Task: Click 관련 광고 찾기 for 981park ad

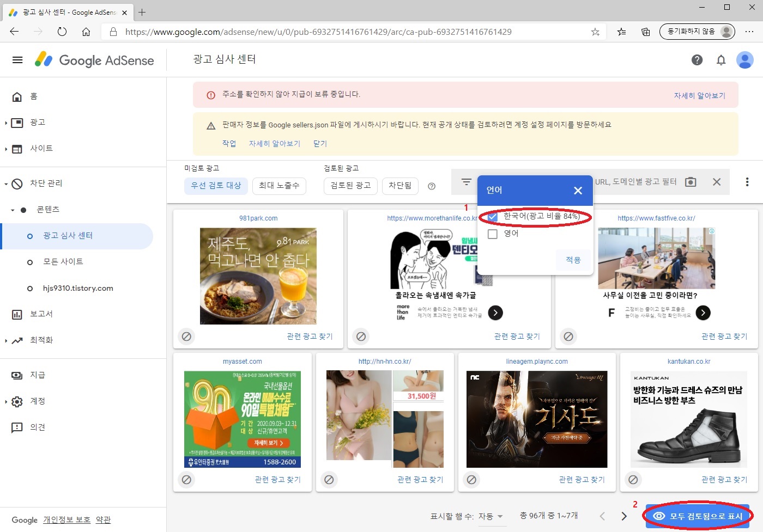Action: [310, 337]
